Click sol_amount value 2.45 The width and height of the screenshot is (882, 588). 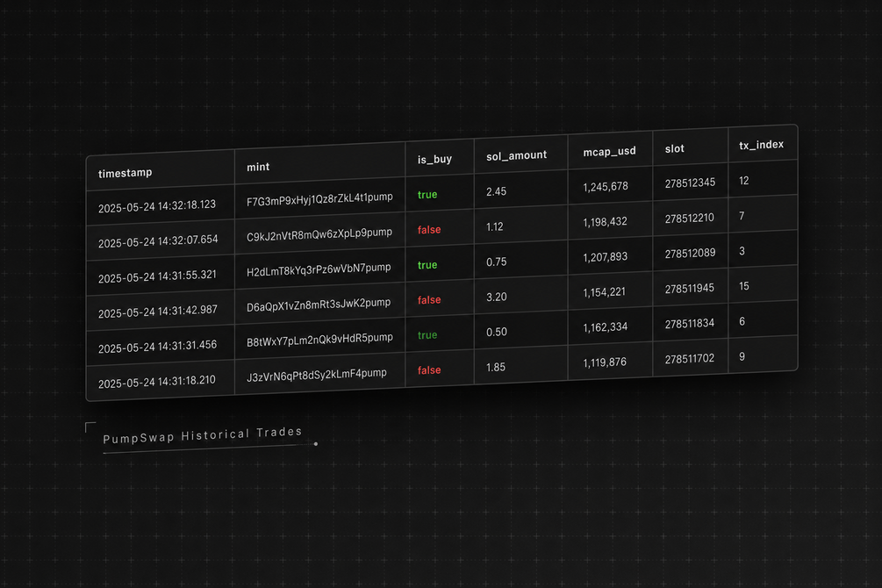[496, 192]
